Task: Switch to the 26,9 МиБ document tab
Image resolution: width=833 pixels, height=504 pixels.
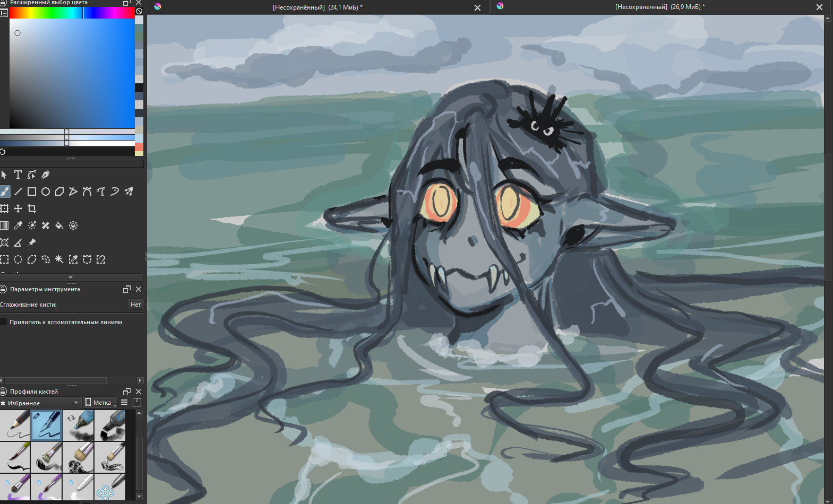Action: (x=659, y=7)
